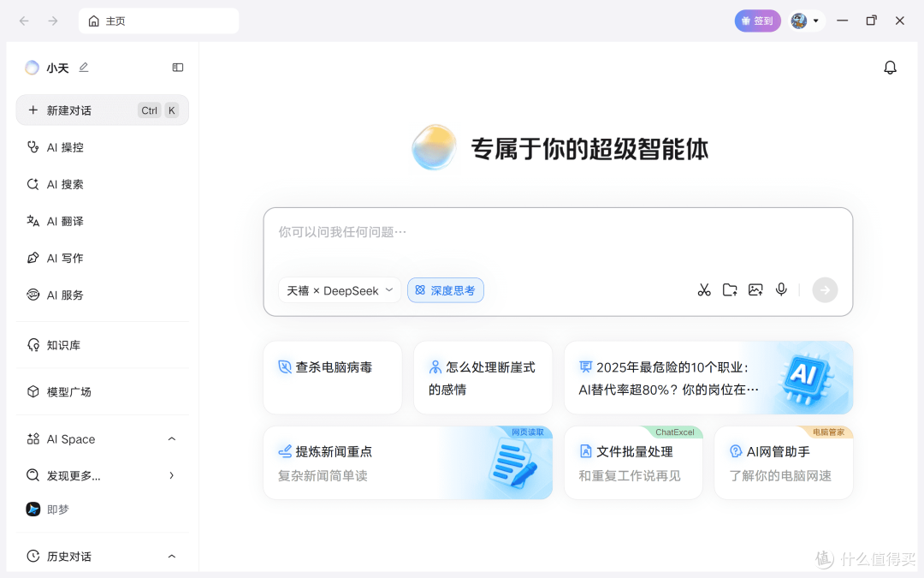Viewport: 924px width, 578px height.
Task: Click the Ctrl shortcut key badge
Action: point(149,110)
